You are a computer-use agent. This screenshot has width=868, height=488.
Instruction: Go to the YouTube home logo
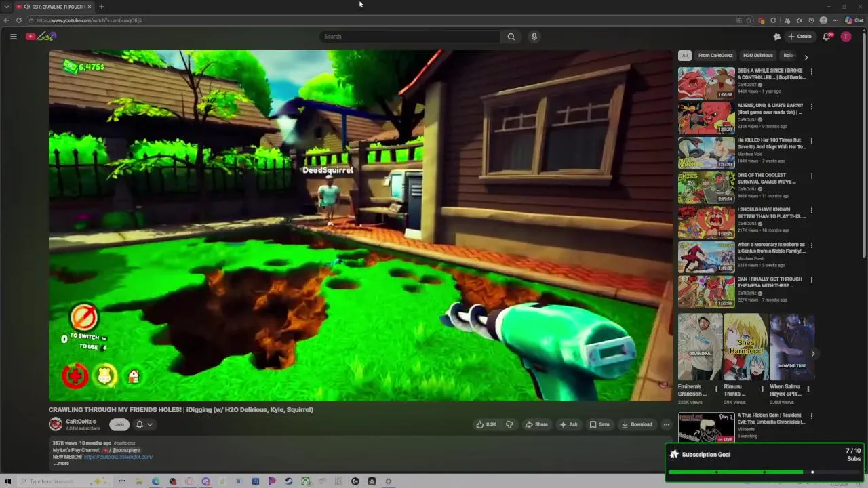(41, 37)
